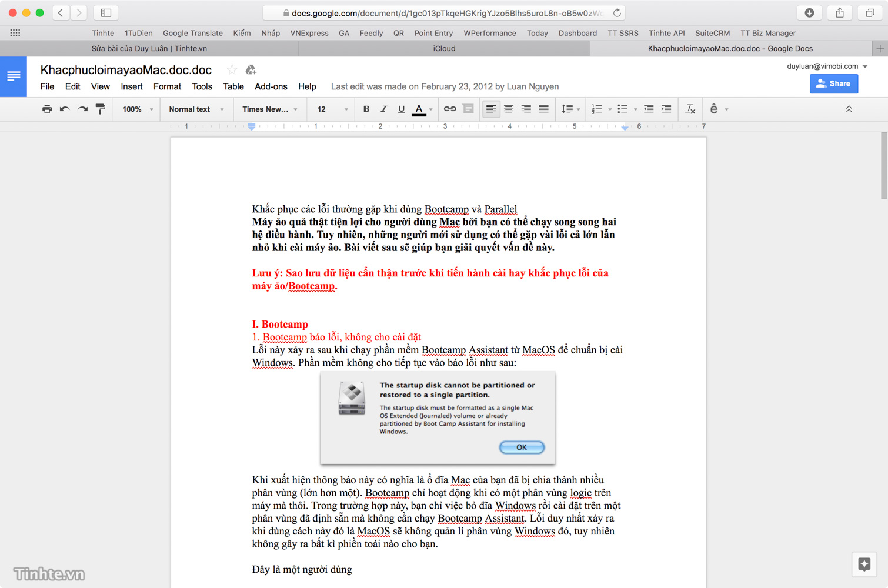Open line spacing options
Image resolution: width=888 pixels, height=588 pixels.
click(570, 109)
